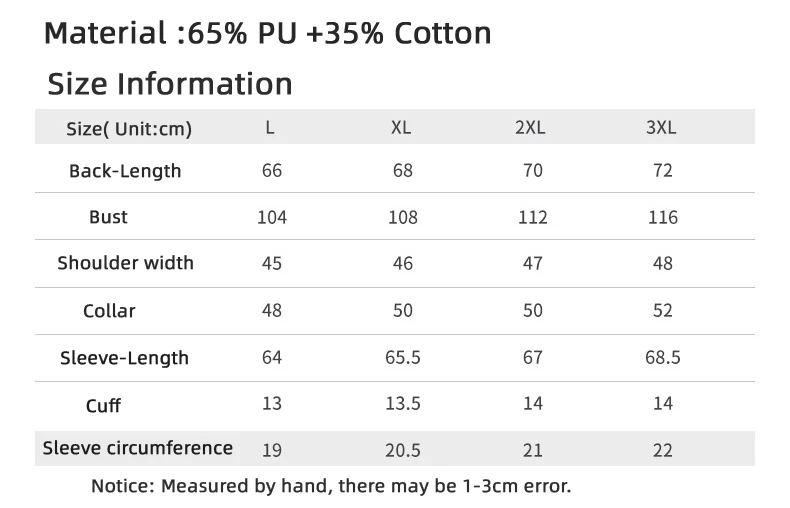The width and height of the screenshot is (790, 508).
Task: Click the Size Information heading
Action: [170, 84]
